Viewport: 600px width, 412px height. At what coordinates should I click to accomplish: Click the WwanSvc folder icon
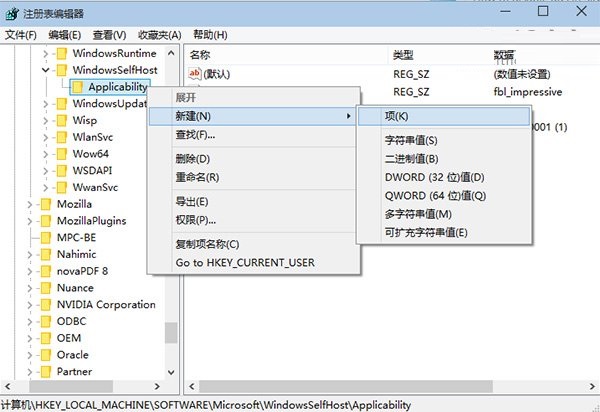point(62,187)
